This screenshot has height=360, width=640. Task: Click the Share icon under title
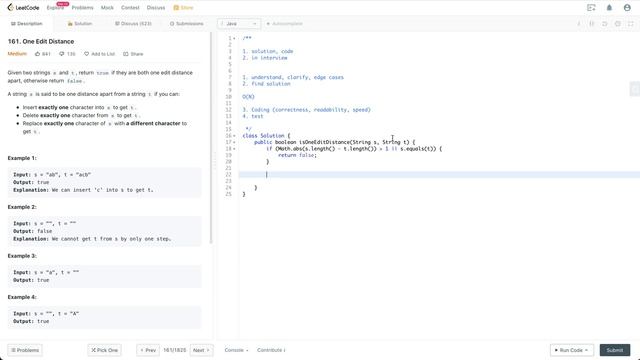tap(126, 54)
